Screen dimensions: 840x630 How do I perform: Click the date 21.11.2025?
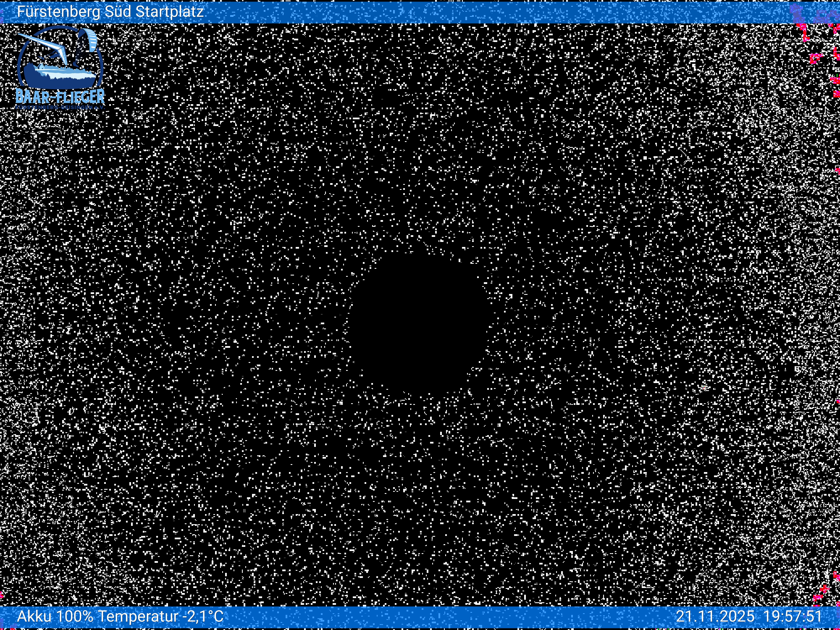[715, 616]
